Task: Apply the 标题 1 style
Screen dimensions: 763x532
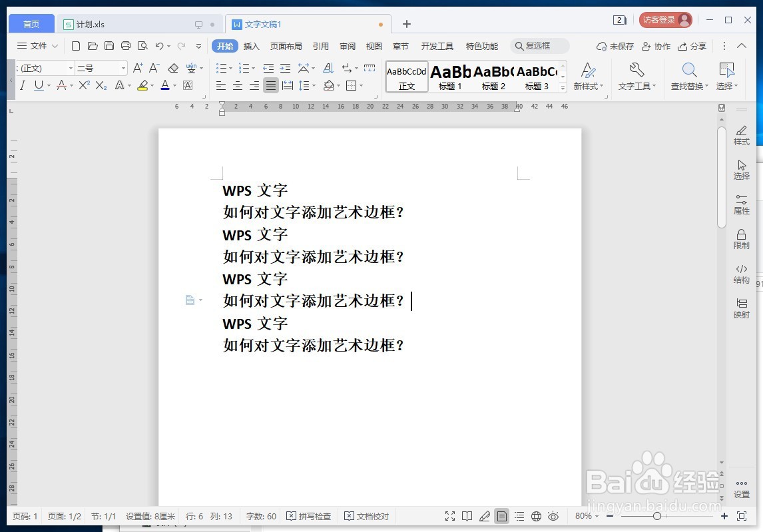Action: click(x=450, y=77)
